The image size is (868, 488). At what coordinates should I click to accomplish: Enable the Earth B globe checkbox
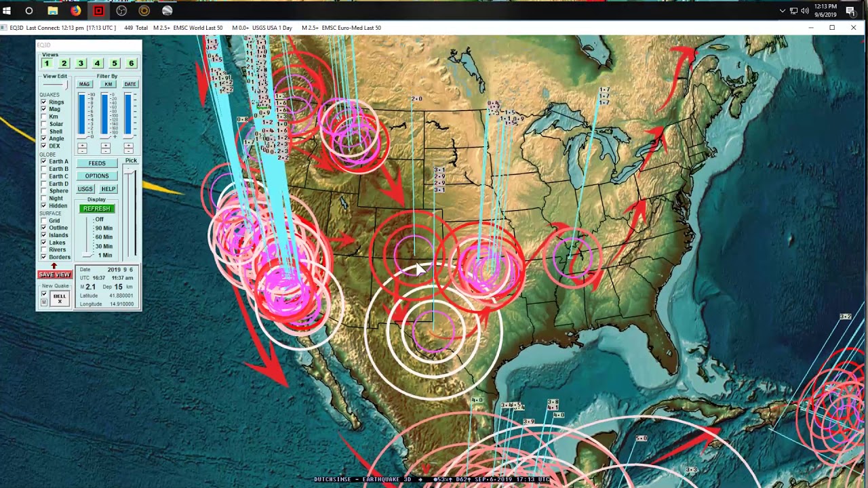pos(43,169)
